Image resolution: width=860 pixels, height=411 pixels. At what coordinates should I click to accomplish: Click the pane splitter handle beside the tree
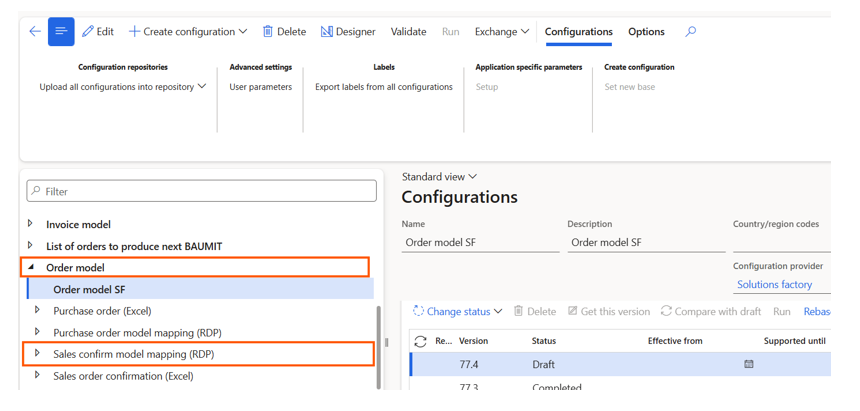pos(387,342)
